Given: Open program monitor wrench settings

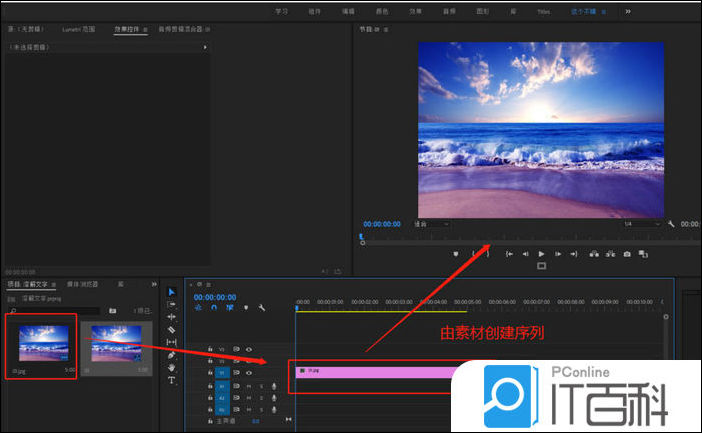Looking at the screenshot, I should pyautogui.click(x=671, y=224).
